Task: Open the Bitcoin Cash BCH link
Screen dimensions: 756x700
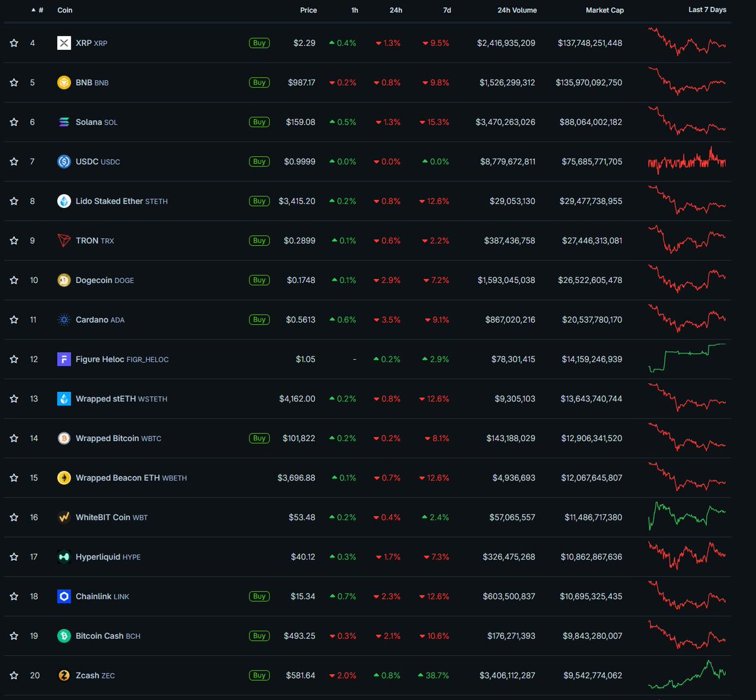Action: click(x=108, y=636)
